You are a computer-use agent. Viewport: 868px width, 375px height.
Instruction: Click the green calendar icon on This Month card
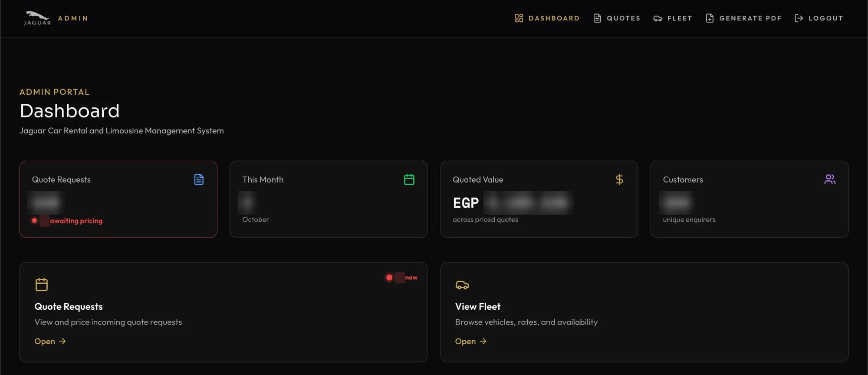click(409, 179)
